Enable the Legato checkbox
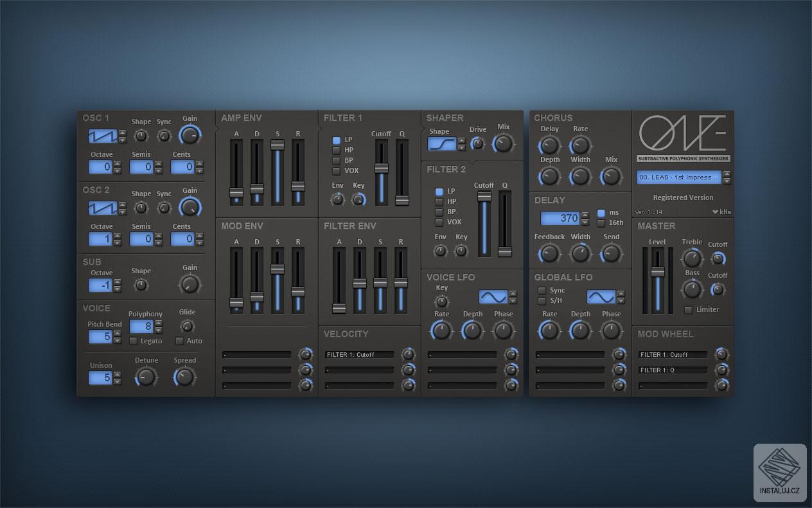Viewport: 812px width, 508px height. coord(134,341)
